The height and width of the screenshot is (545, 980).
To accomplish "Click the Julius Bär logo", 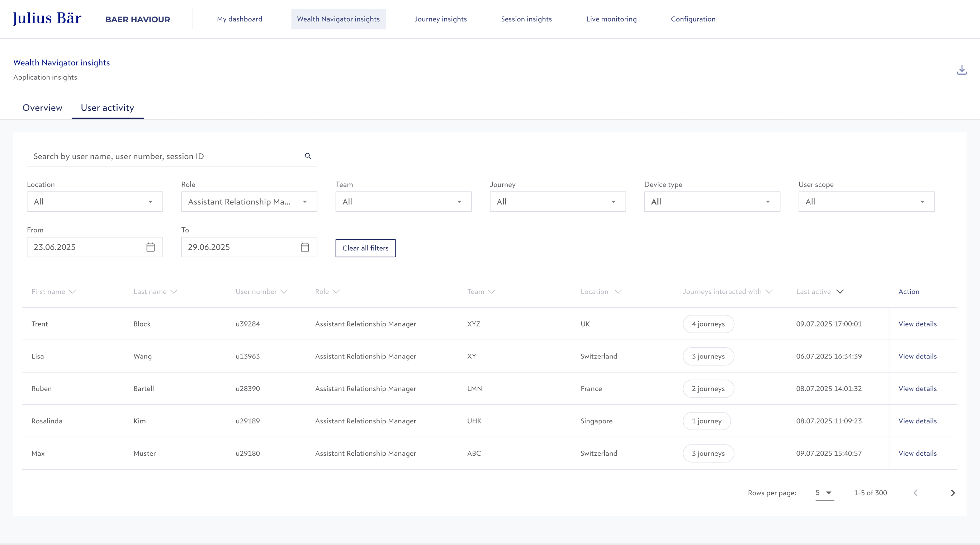I will (x=47, y=18).
